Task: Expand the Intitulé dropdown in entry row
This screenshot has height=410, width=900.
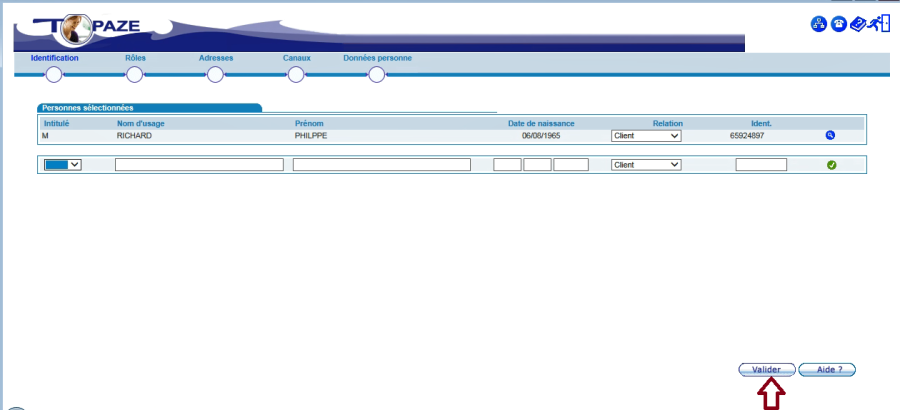Action: 63,165
